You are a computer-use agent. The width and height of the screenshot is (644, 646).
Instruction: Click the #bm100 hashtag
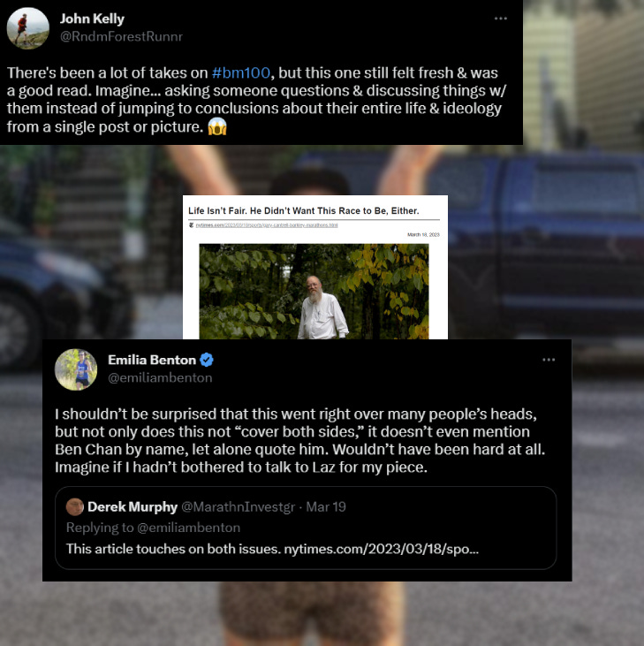point(241,73)
